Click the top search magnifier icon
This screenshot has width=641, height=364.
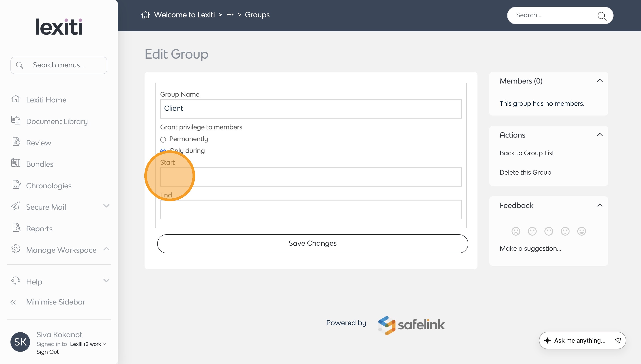602,16
